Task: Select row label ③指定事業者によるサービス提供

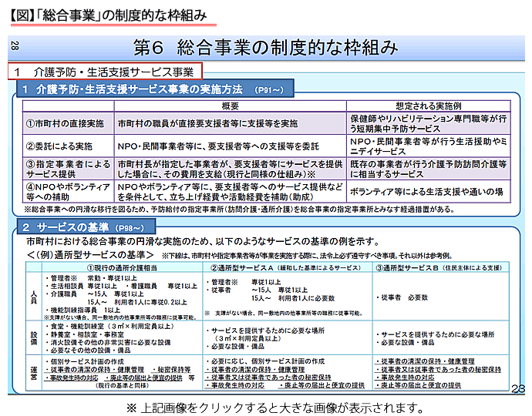Action: coord(68,169)
